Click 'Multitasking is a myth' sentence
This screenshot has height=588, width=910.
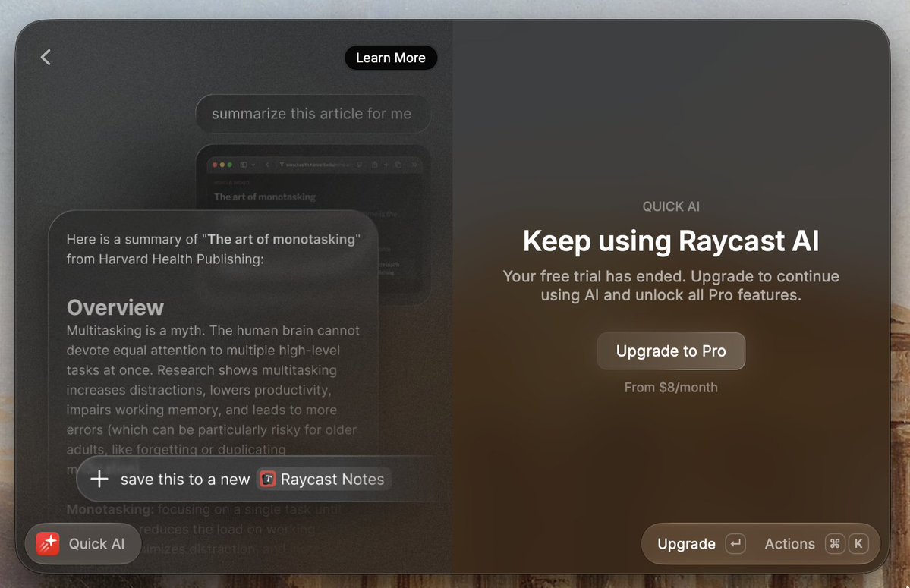tap(134, 331)
